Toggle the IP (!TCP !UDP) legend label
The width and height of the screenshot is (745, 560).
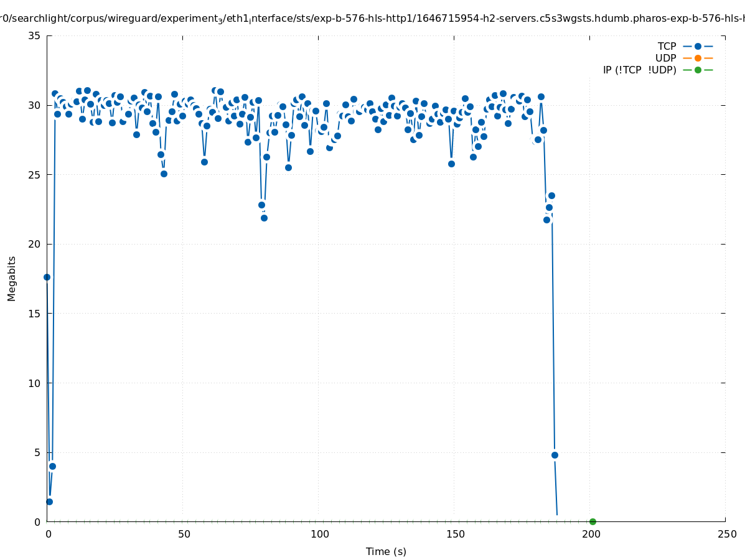coord(639,70)
